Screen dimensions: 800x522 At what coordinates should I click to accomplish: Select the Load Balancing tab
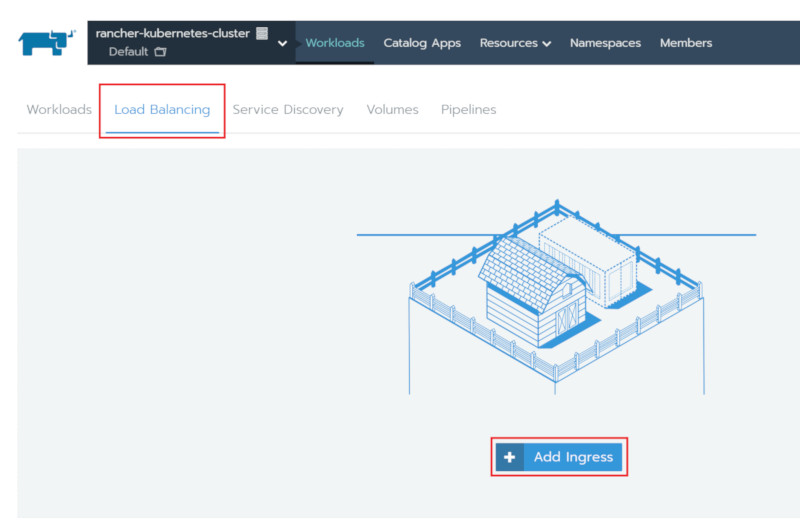(162, 110)
